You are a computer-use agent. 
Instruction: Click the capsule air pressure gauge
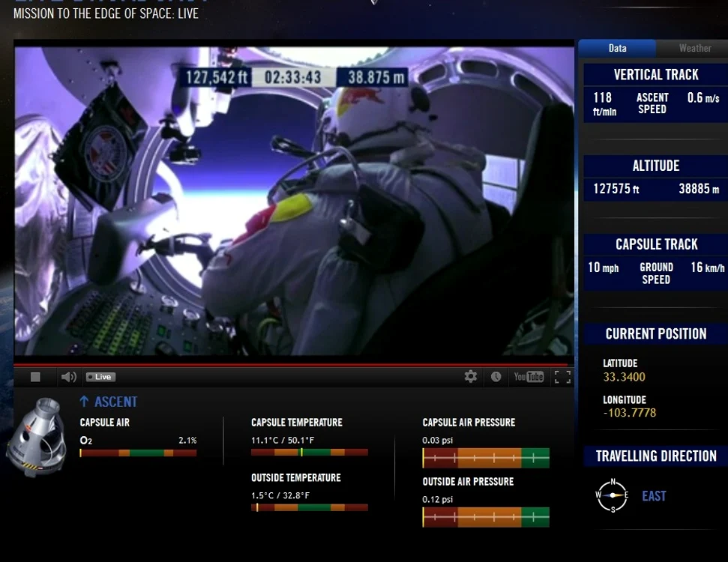pos(486,458)
